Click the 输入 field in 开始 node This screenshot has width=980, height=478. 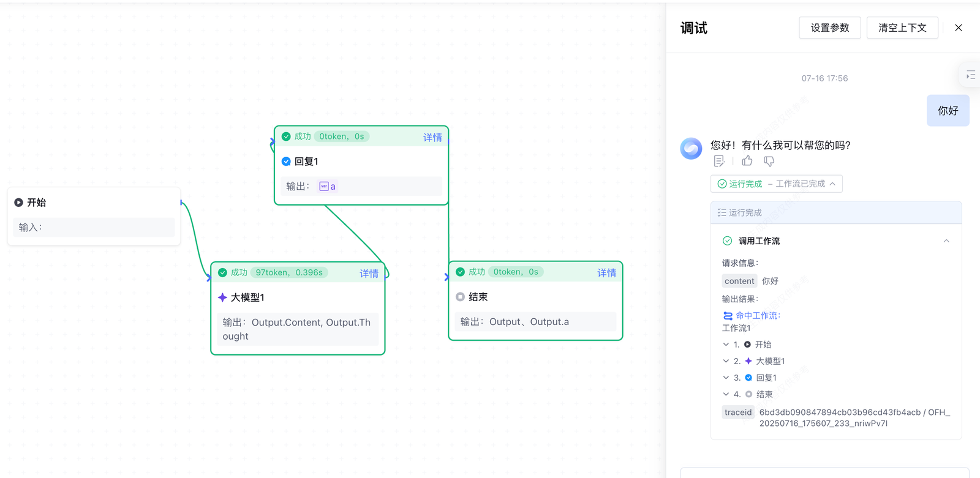point(94,228)
